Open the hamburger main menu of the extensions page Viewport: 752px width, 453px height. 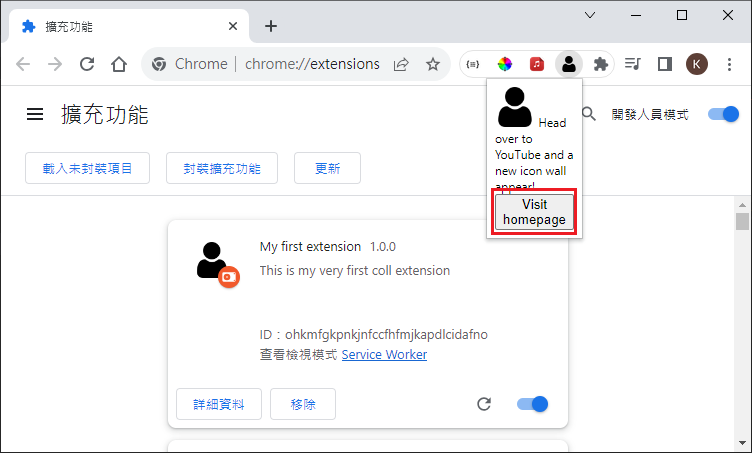tap(35, 115)
